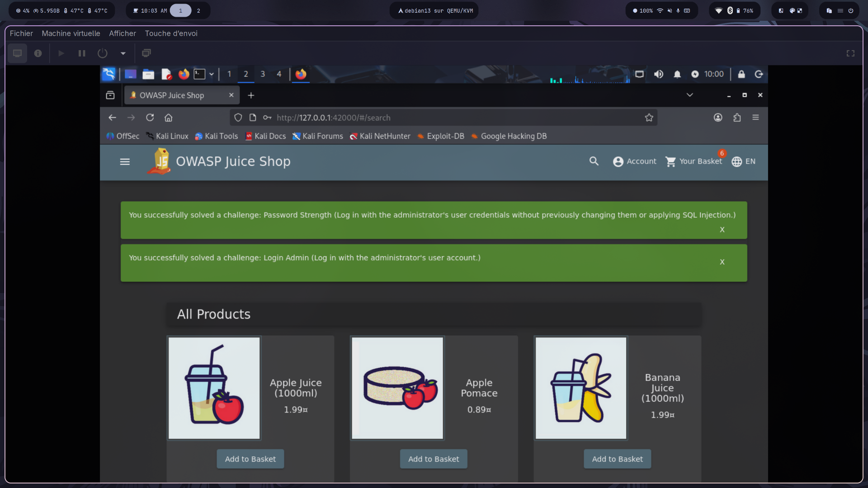
Task: Lock the Kali screen
Action: click(741, 74)
